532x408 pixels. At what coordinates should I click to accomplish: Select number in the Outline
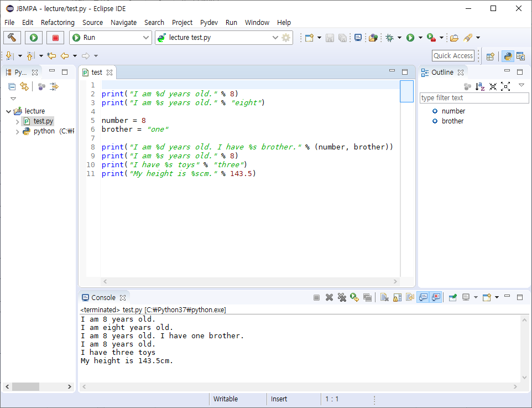(x=453, y=111)
